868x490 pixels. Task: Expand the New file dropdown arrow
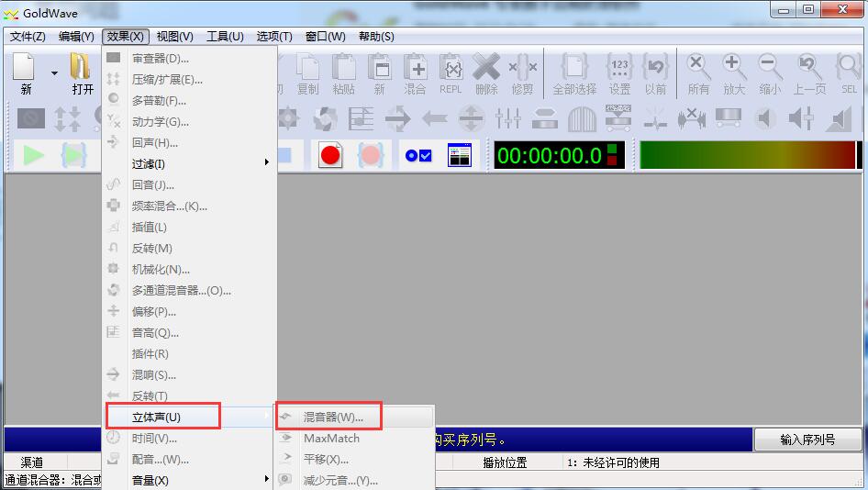[x=54, y=73]
